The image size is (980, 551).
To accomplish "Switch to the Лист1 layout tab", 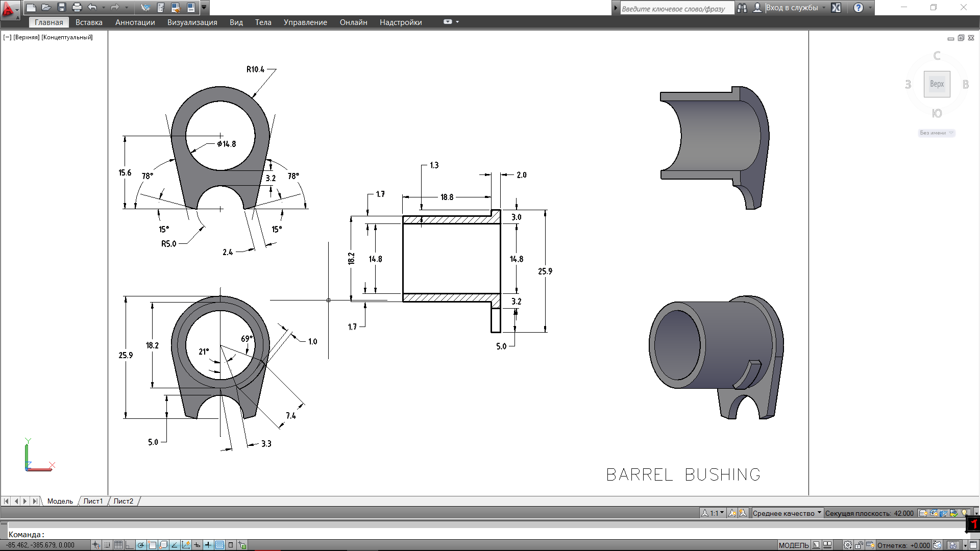I will [x=93, y=501].
